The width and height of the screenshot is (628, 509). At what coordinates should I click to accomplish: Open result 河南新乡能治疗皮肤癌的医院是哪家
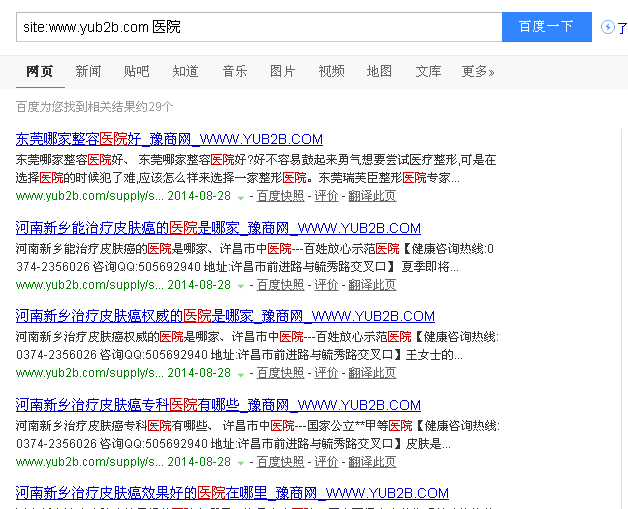[x=218, y=228]
